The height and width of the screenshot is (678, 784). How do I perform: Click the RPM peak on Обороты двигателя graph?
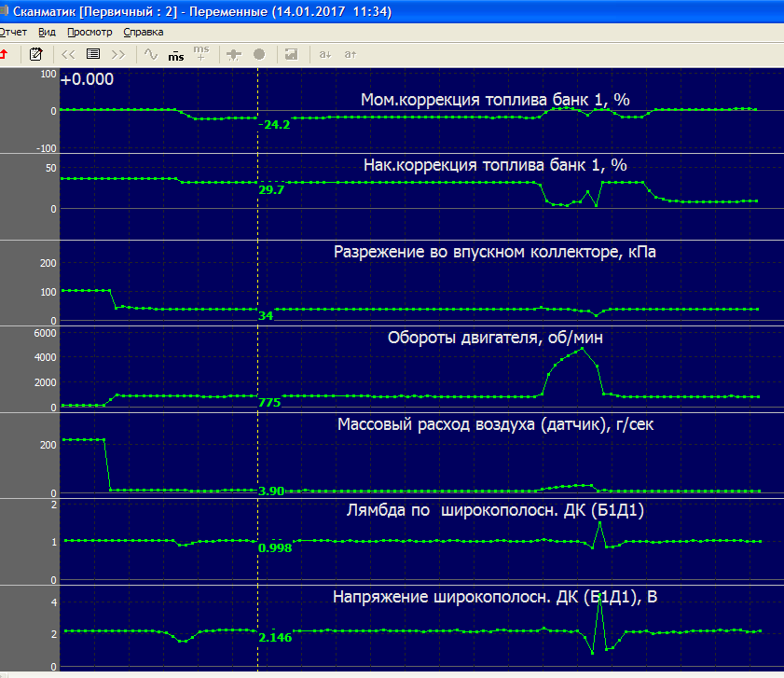583,349
